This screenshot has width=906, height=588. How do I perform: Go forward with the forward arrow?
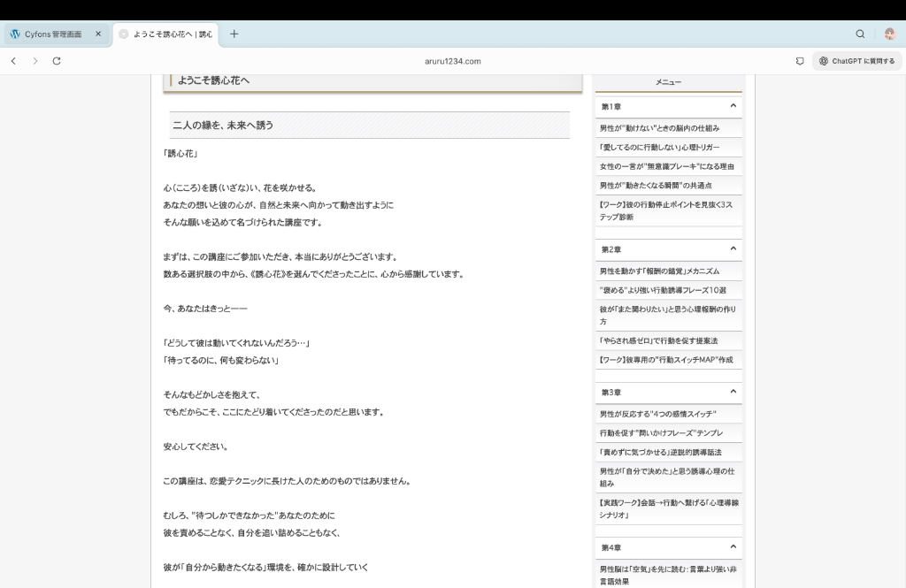click(35, 61)
